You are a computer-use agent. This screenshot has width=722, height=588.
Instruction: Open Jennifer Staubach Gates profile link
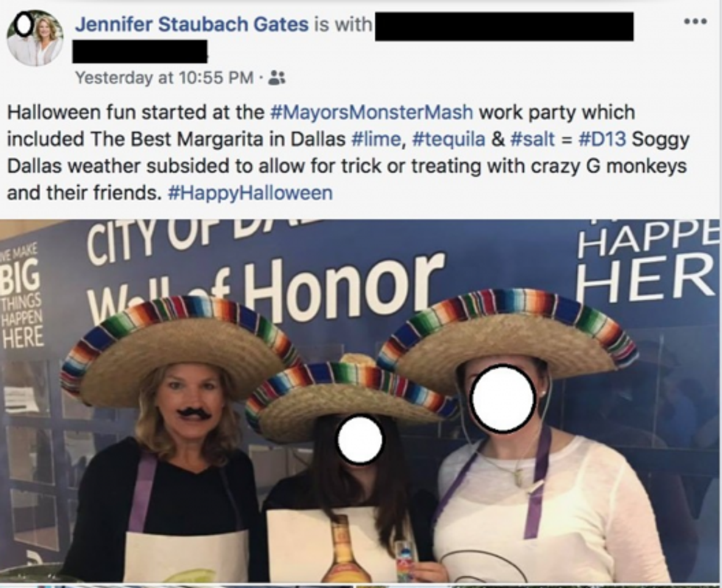coord(192,24)
